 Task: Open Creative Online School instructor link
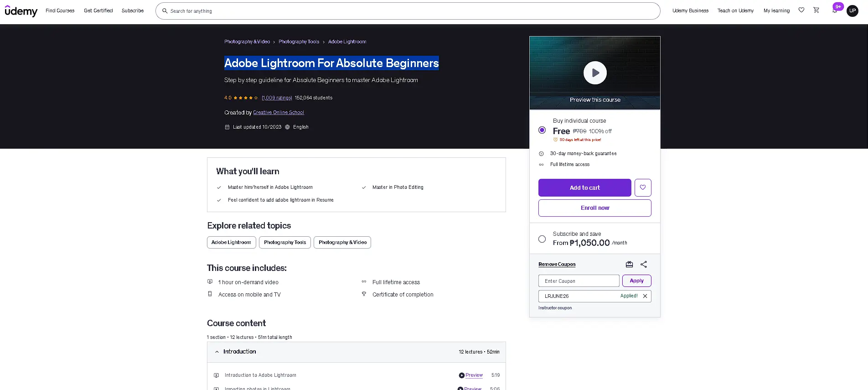pyautogui.click(x=279, y=112)
